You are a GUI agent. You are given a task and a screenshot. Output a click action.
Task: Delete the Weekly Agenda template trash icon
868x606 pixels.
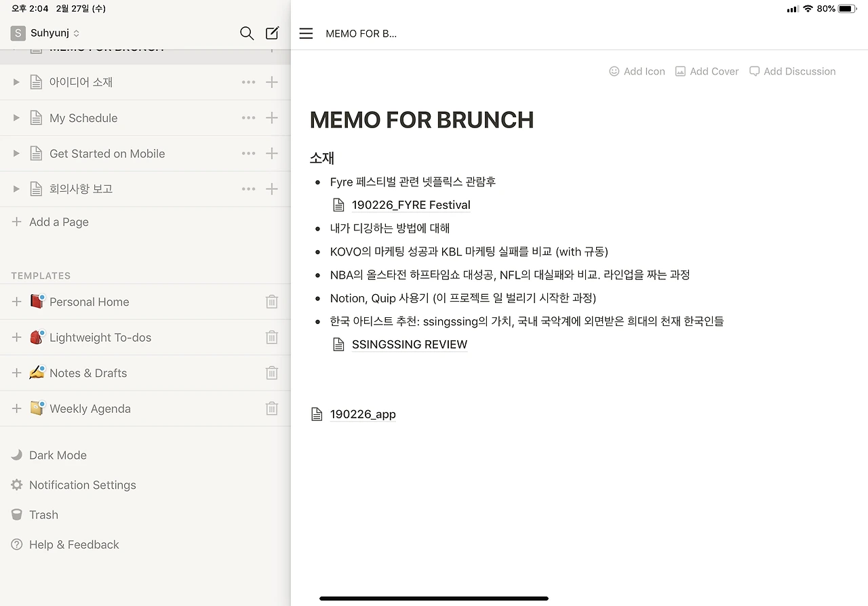pyautogui.click(x=272, y=409)
